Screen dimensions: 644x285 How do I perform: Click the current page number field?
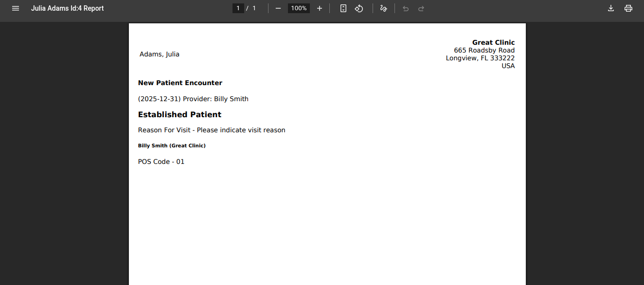pos(238,8)
